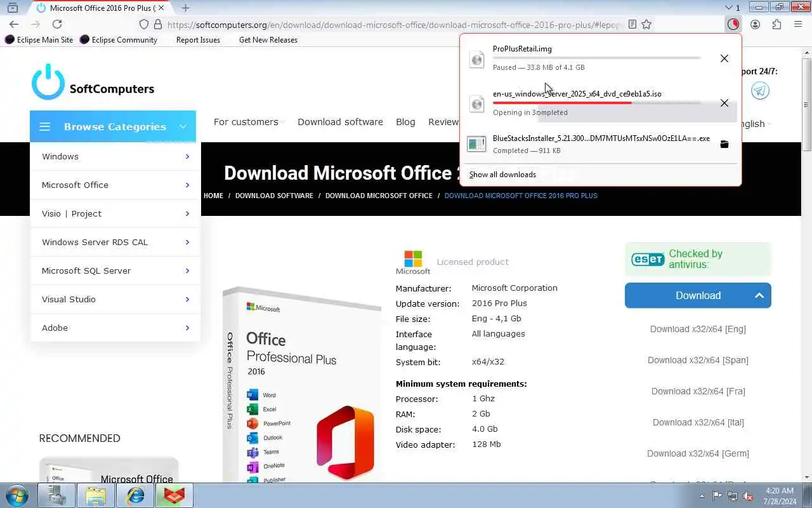
Task: Cancel the ProPlusRetail.img download
Action: click(x=724, y=58)
